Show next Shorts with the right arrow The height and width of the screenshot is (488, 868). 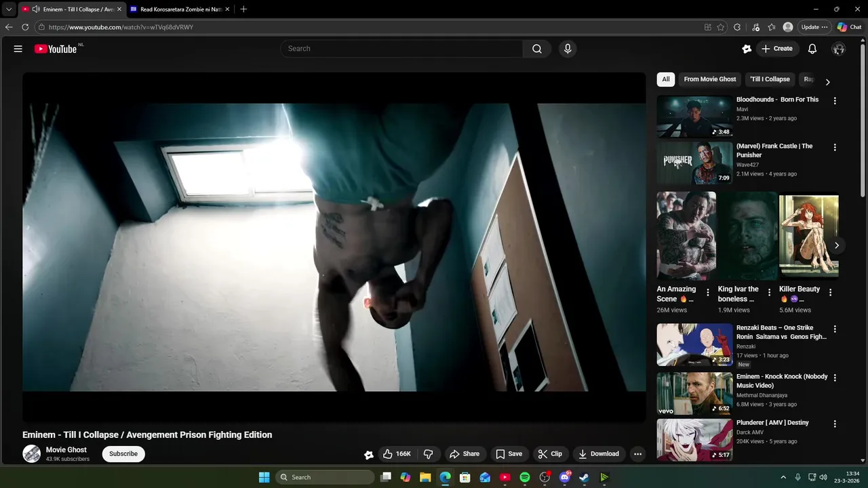click(x=837, y=245)
